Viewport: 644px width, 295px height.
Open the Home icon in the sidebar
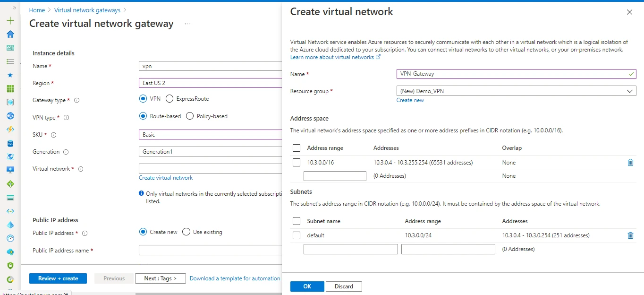click(x=10, y=34)
